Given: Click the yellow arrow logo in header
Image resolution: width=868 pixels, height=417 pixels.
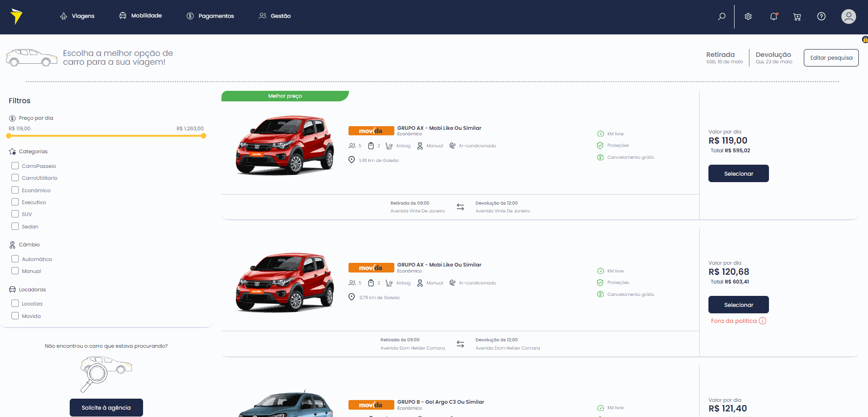Looking at the screenshot, I should (x=17, y=16).
